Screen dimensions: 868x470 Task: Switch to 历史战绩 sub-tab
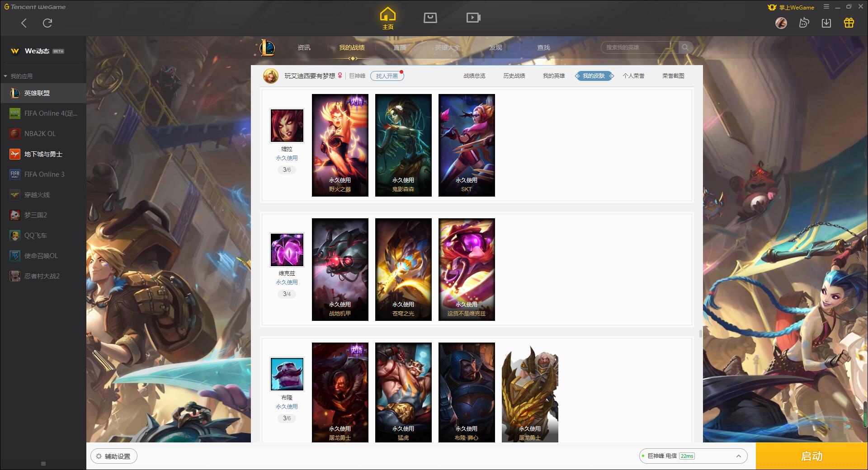click(514, 76)
